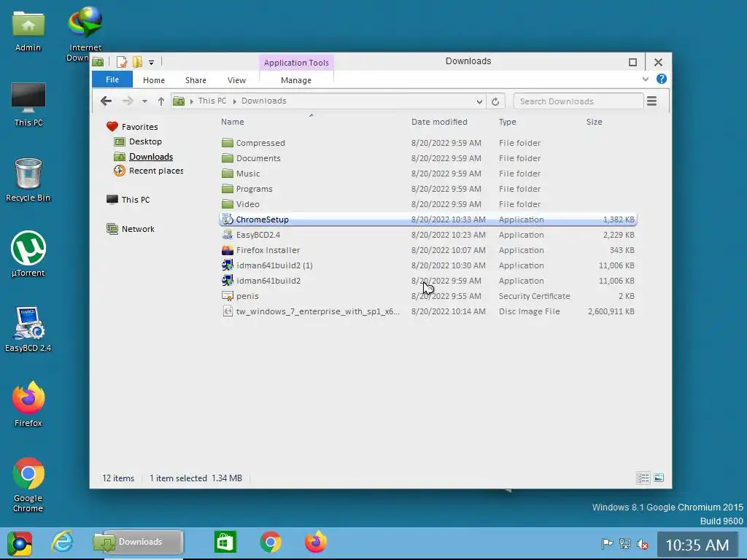Open the Windows Store taskbar icon

[x=225, y=542]
